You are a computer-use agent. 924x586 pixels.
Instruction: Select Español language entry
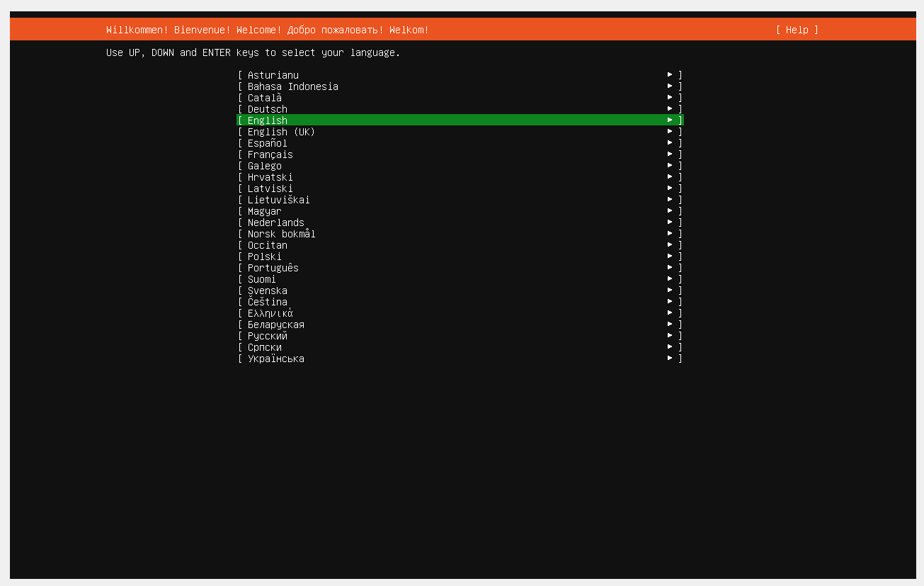click(x=460, y=143)
